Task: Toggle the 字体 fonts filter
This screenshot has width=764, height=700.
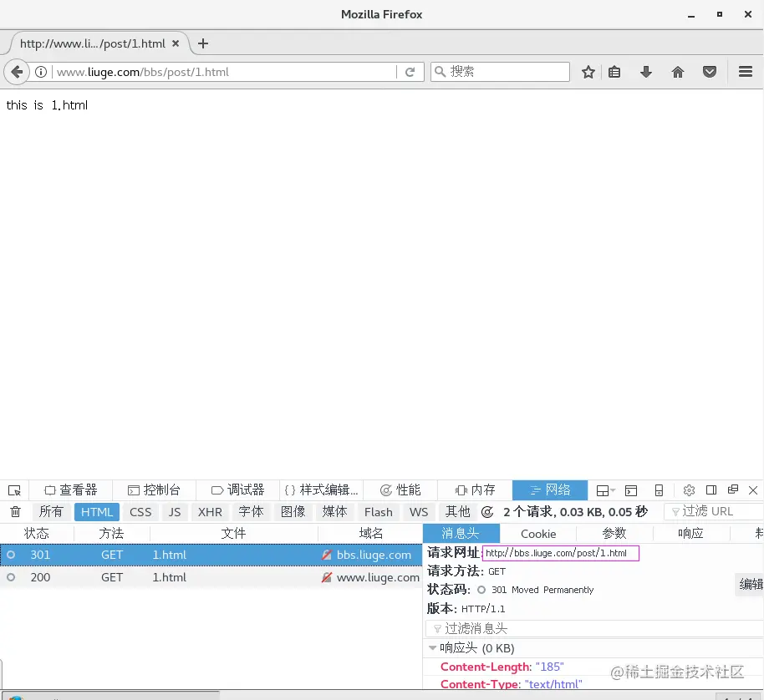Action: [251, 512]
